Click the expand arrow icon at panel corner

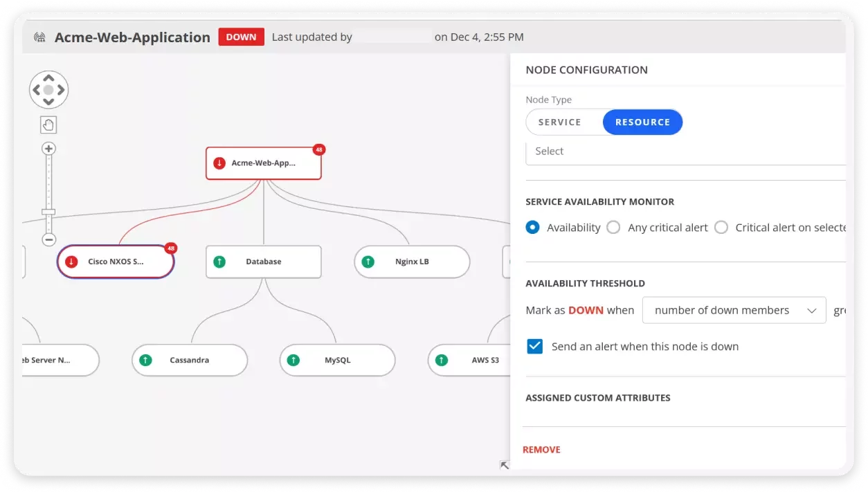click(x=505, y=465)
